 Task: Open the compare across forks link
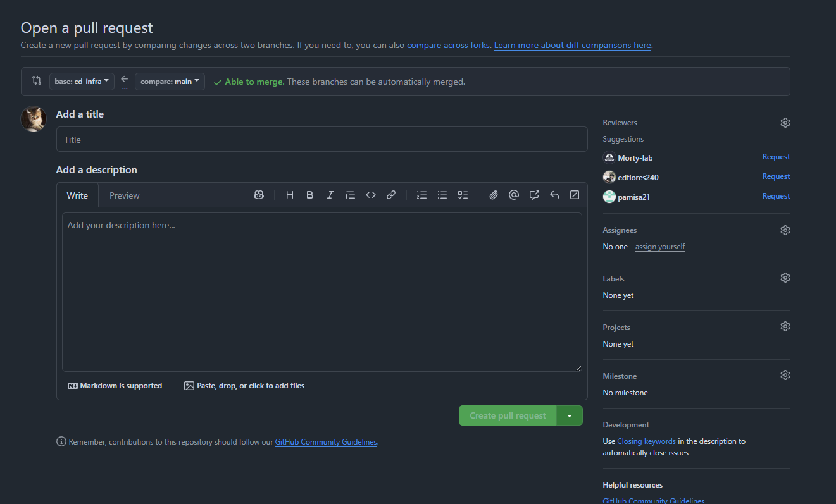tap(449, 46)
